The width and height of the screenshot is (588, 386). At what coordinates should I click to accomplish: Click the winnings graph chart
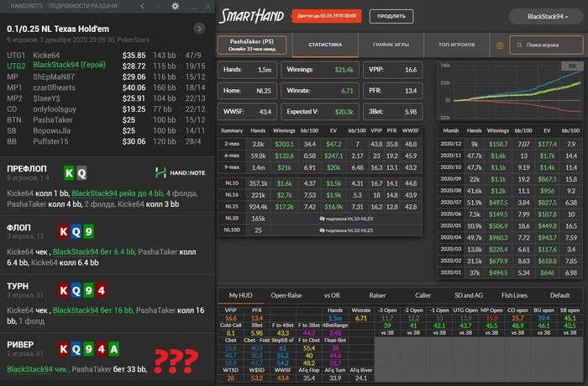click(511, 91)
